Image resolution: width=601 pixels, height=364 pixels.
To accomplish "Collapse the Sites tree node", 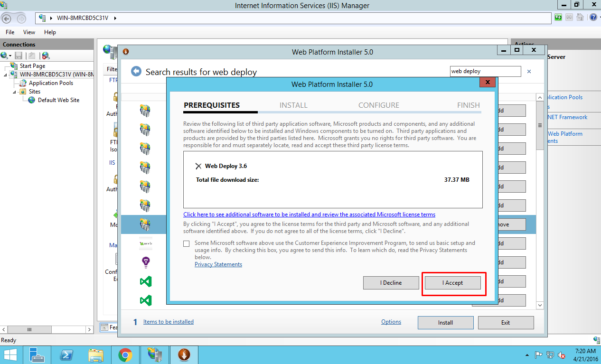I will coord(14,92).
